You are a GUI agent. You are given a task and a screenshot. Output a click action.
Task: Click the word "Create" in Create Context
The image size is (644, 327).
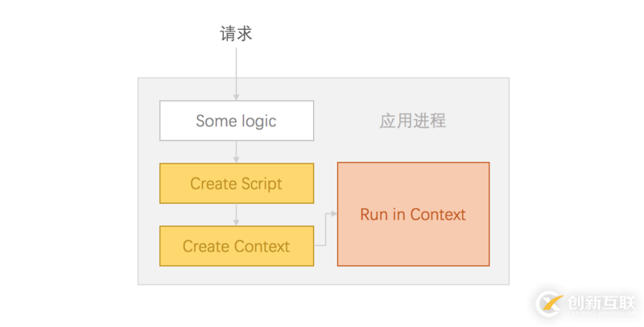click(x=206, y=246)
